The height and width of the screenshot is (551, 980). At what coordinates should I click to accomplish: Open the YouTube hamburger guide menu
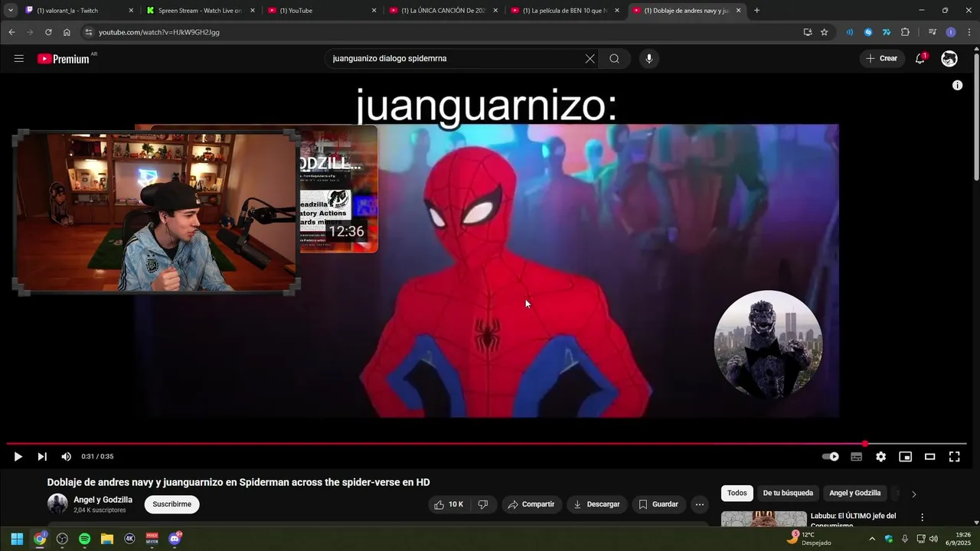coord(19,59)
